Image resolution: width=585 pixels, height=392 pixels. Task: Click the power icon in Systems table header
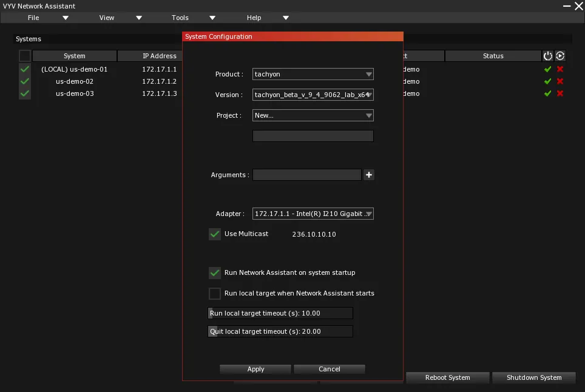547,56
